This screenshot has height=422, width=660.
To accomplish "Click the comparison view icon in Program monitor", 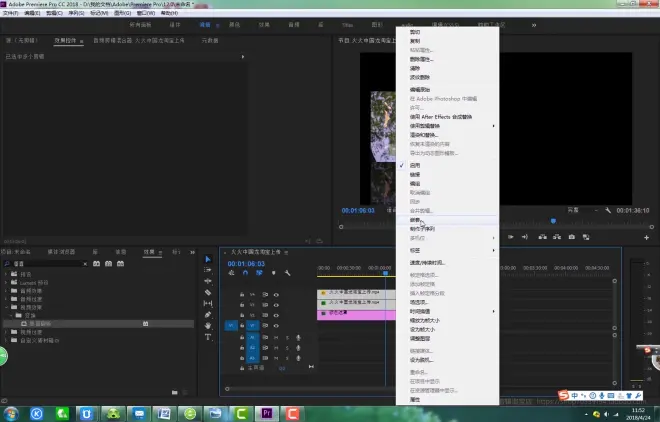I will click(x=586, y=237).
